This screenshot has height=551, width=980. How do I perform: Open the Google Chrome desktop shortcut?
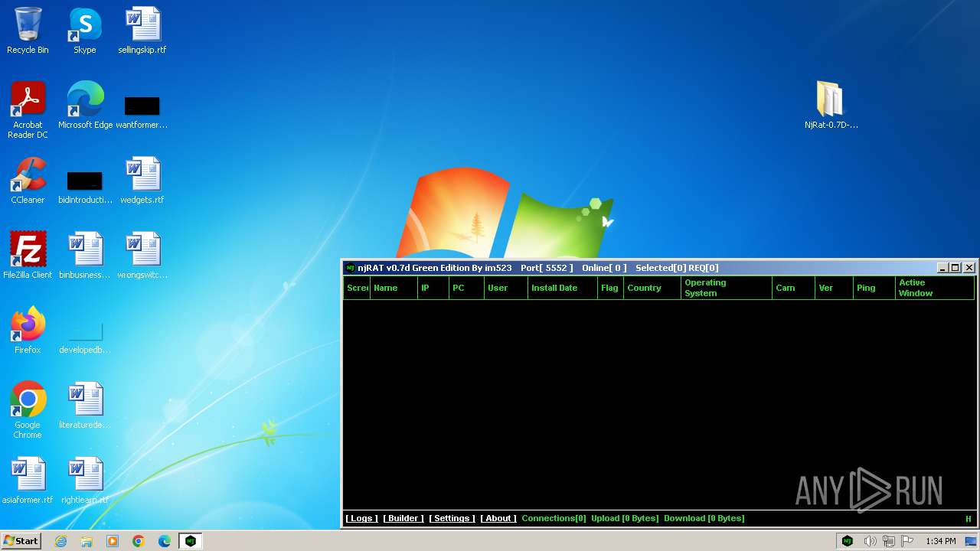(x=28, y=410)
